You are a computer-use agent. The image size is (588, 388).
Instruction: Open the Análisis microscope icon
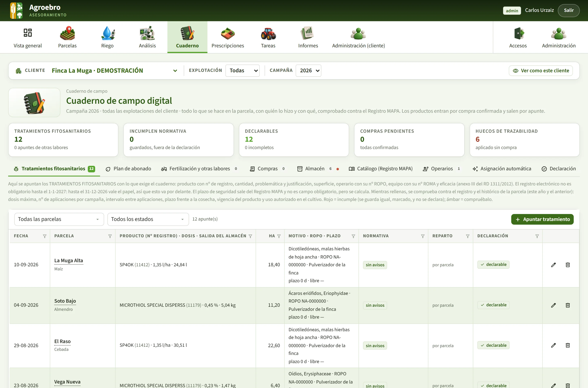[x=147, y=33]
